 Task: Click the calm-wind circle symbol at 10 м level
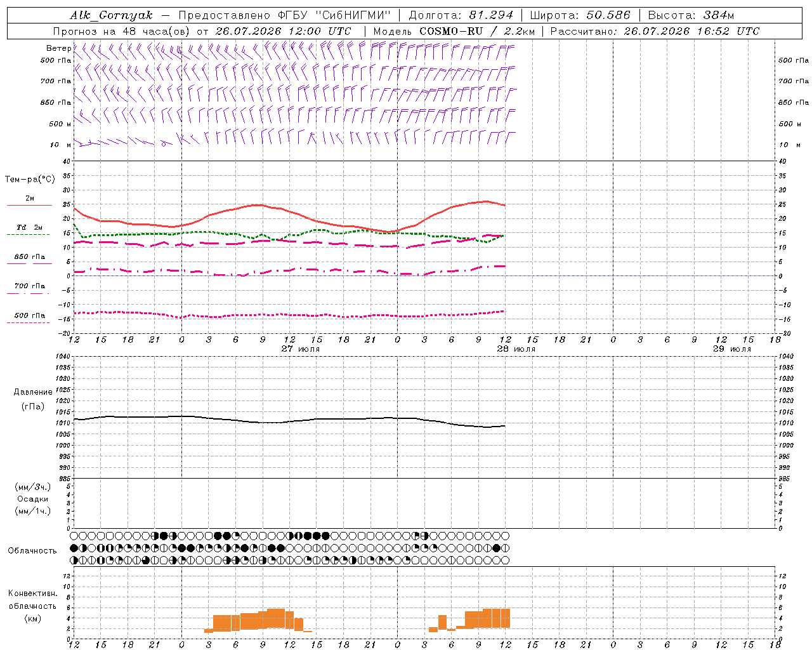tap(164, 144)
